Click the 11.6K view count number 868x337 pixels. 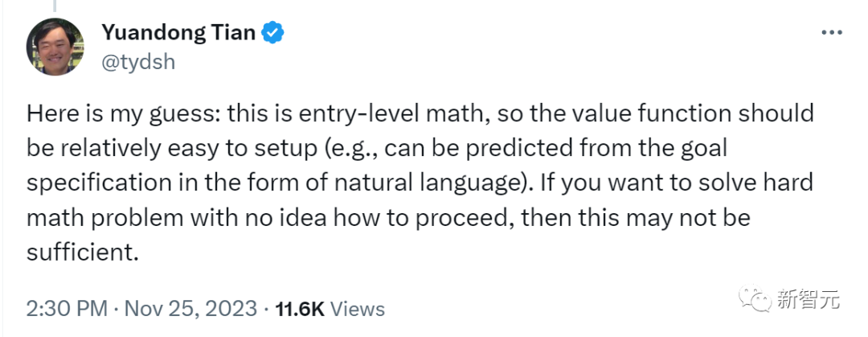click(x=300, y=309)
